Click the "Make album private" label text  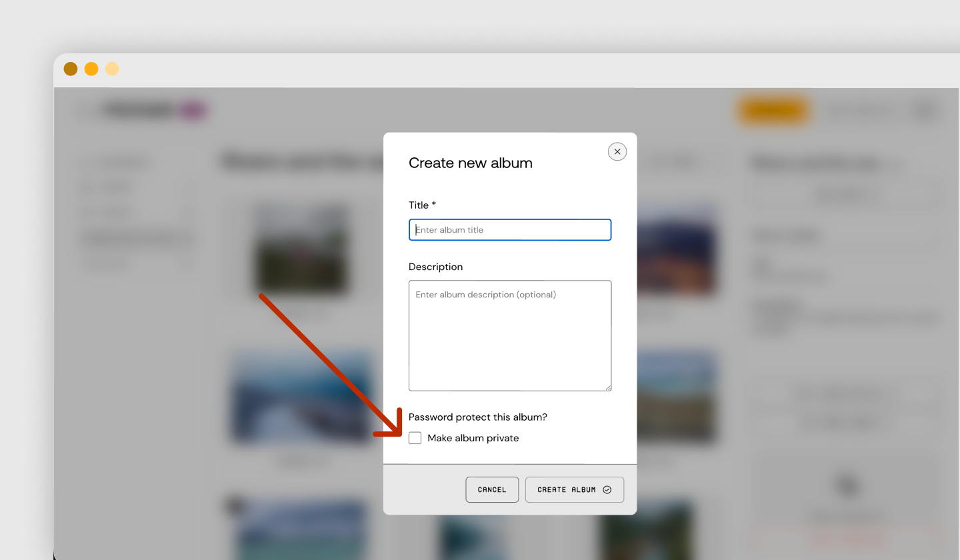tap(473, 438)
